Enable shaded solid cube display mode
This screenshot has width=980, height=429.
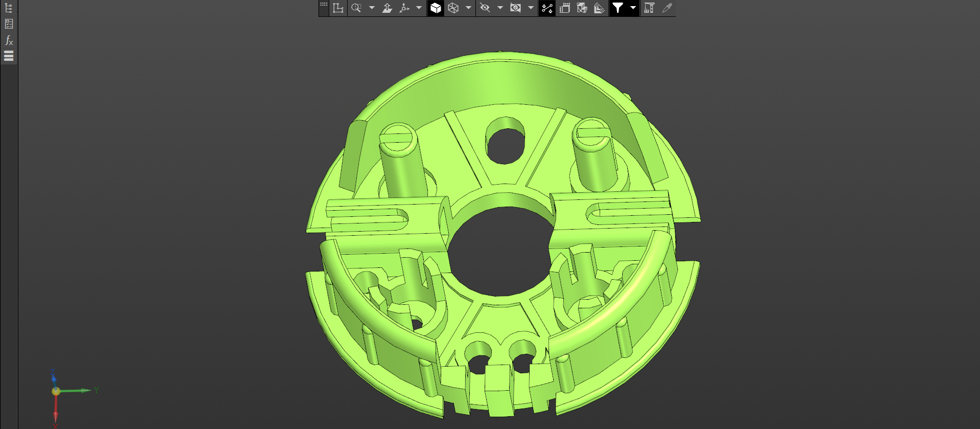436,8
